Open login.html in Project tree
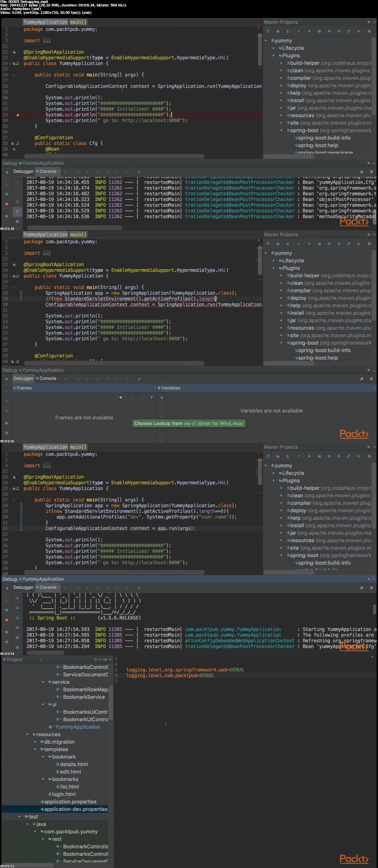 (62, 795)
